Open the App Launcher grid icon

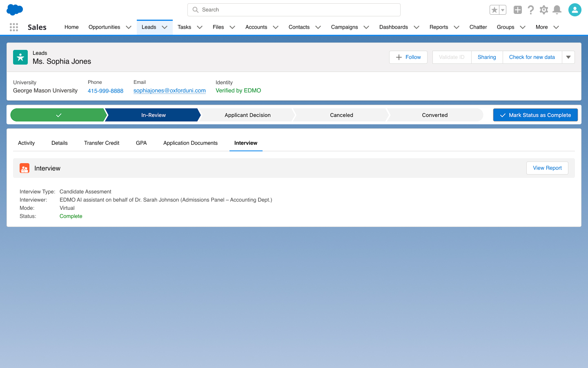pyautogui.click(x=14, y=27)
